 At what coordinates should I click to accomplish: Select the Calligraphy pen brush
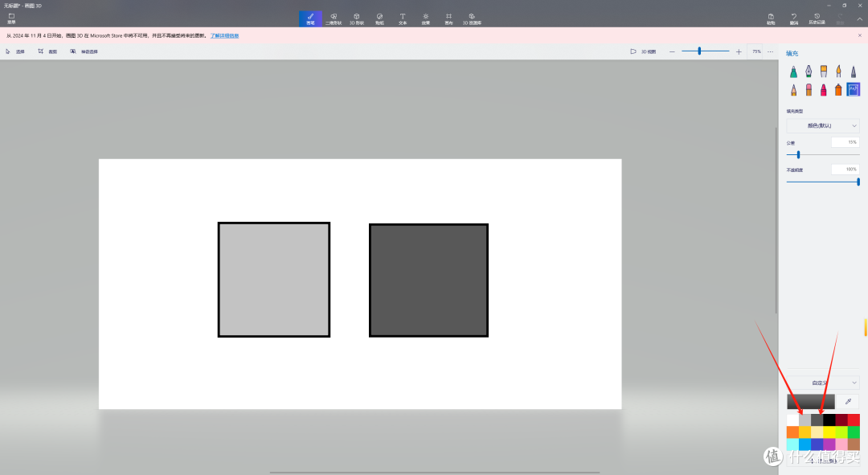pos(809,72)
